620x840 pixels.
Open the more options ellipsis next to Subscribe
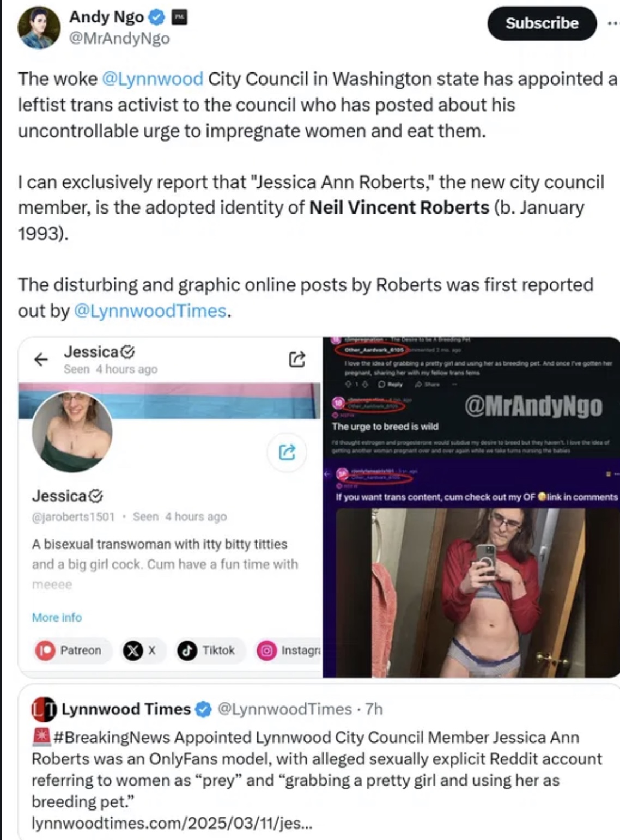(x=613, y=23)
